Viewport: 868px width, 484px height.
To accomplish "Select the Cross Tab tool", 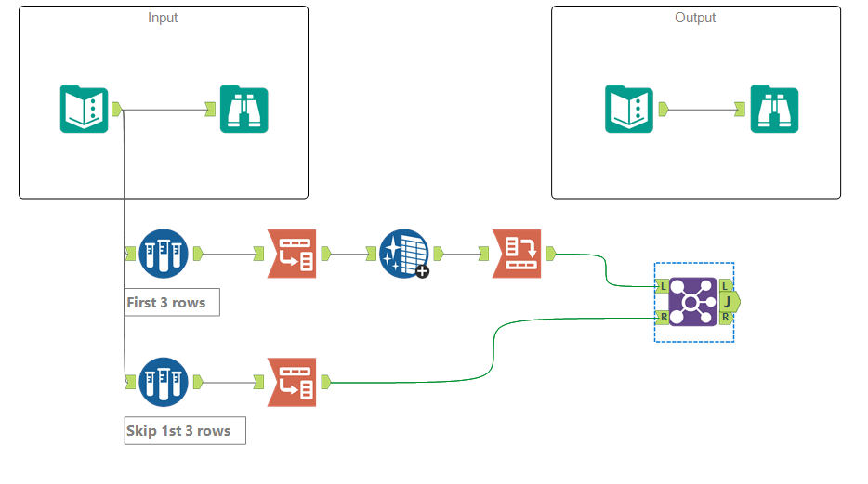I will pyautogui.click(x=517, y=254).
